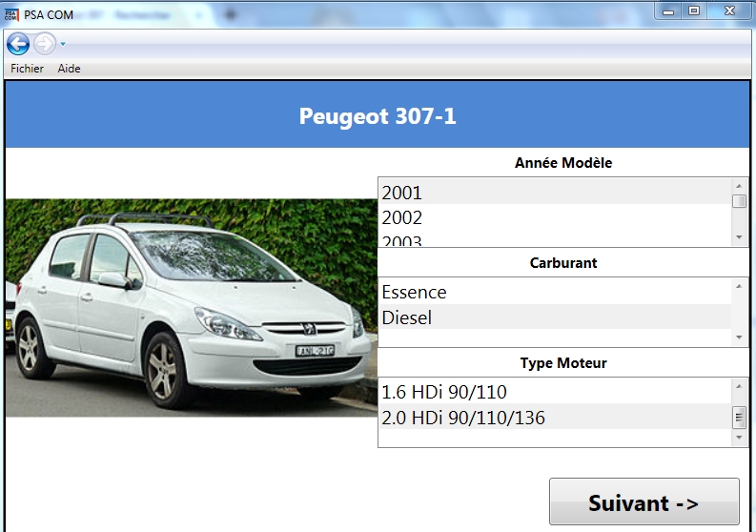
Task: Click the blue Back navigation arrow
Action: point(18,45)
